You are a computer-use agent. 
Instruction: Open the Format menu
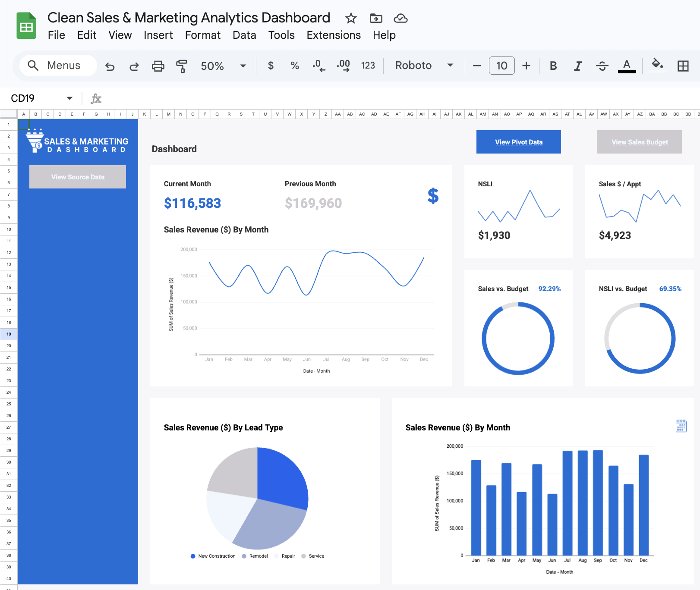203,35
